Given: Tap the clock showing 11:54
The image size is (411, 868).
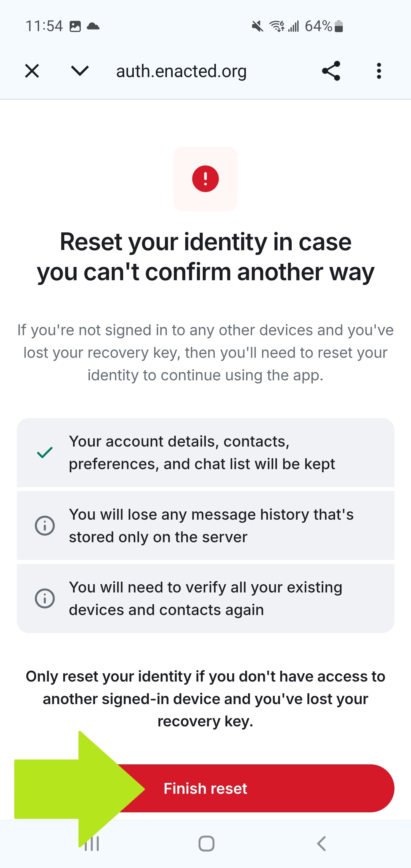Looking at the screenshot, I should tap(44, 25).
